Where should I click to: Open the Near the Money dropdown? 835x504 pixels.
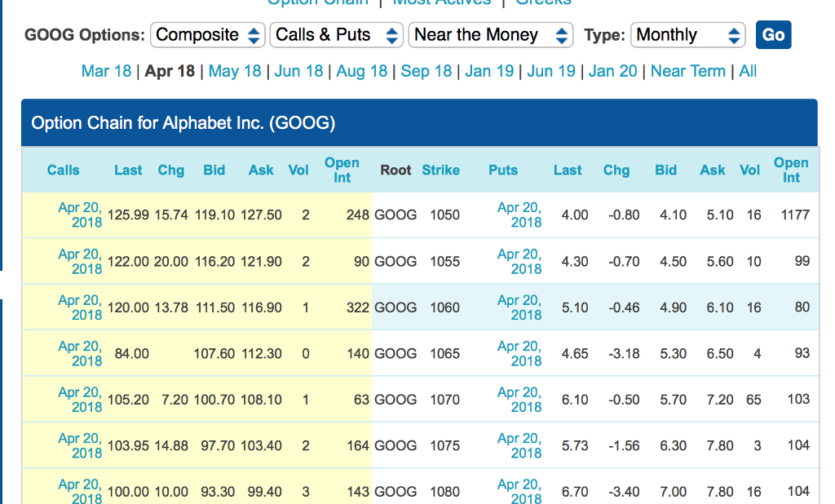click(x=489, y=35)
